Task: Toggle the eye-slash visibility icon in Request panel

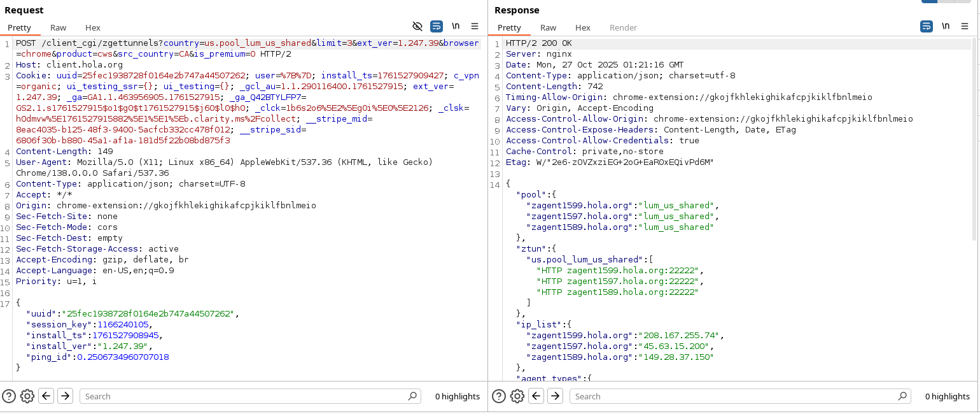Action: click(417, 26)
